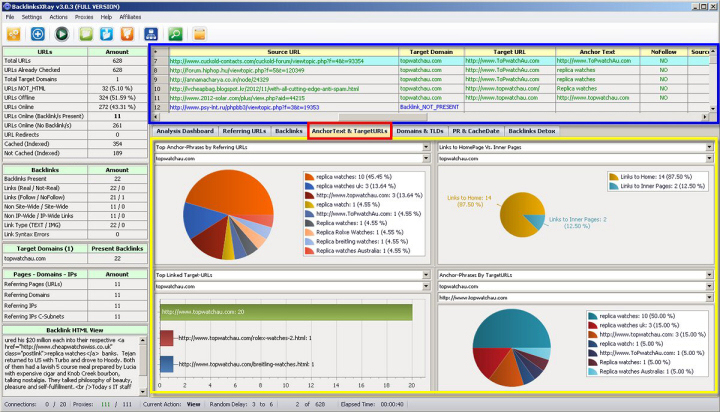The image size is (720, 412).
Task: Click the NoFollow column header
Action: tap(663, 52)
